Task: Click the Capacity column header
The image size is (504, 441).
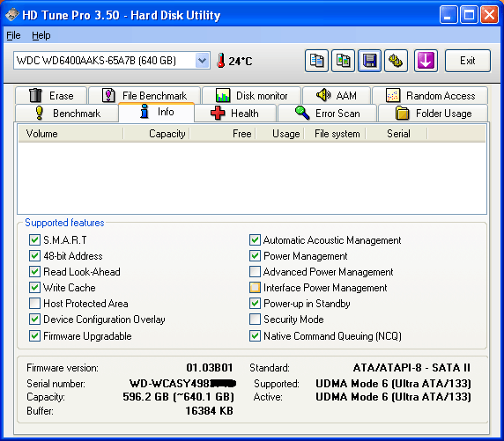Action: pos(157,134)
